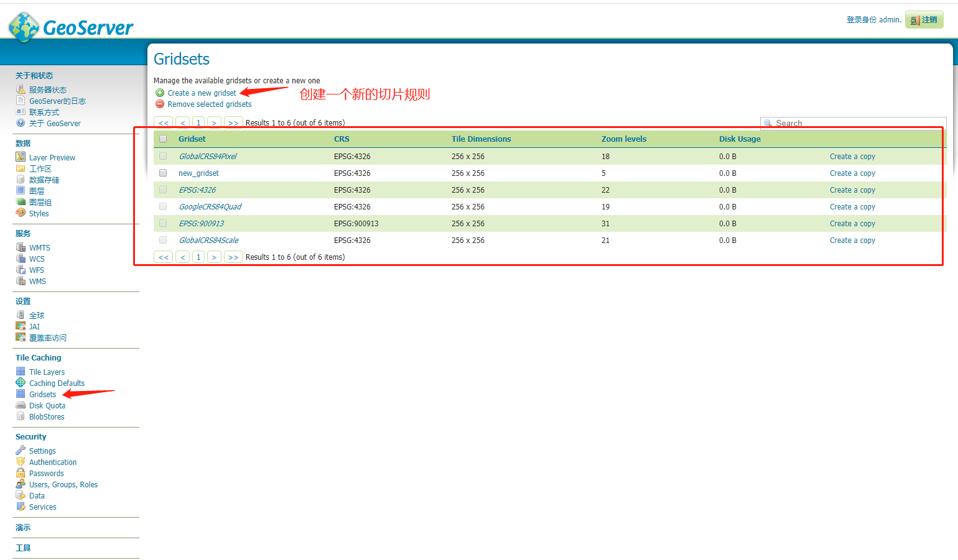
Task: Check the GlobalCRS84Scale row checkbox
Action: pyautogui.click(x=163, y=240)
